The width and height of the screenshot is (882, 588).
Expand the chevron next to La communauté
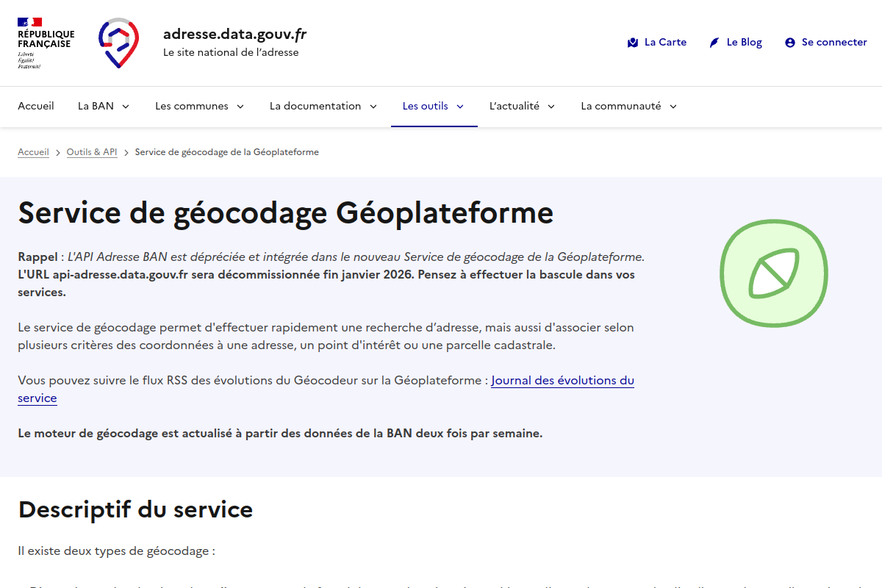coord(673,107)
